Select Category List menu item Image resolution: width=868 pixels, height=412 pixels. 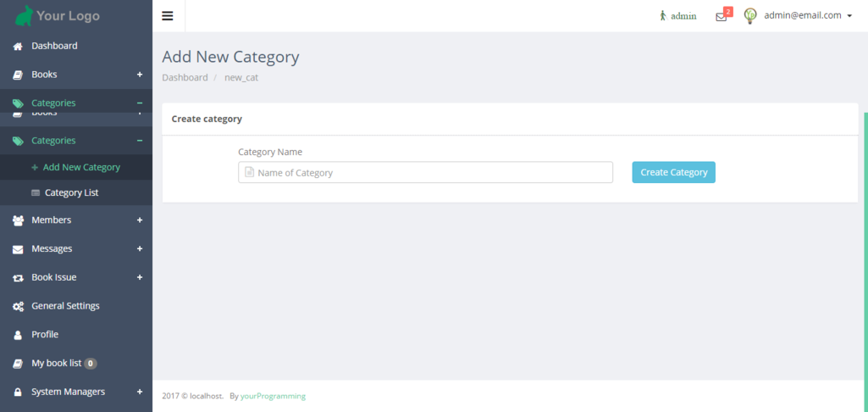click(x=71, y=193)
